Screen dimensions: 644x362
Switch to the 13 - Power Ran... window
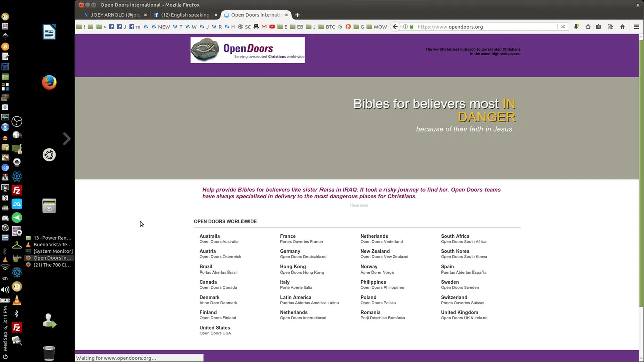click(49, 238)
